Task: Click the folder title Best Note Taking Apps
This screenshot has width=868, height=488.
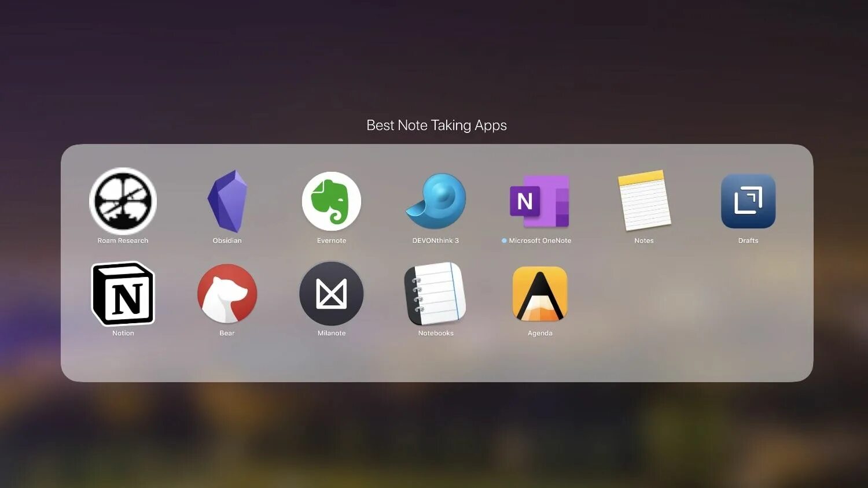Action: click(x=437, y=125)
